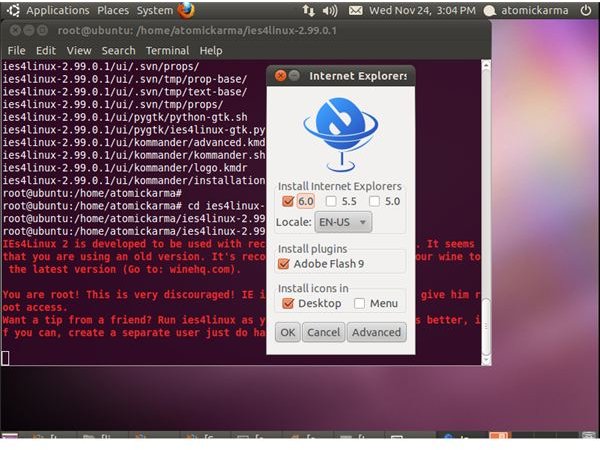
Task: Click the 'ies4linux-2.99.0.1/ui/kommander/logo.kmdr' line
Action: coord(125,168)
